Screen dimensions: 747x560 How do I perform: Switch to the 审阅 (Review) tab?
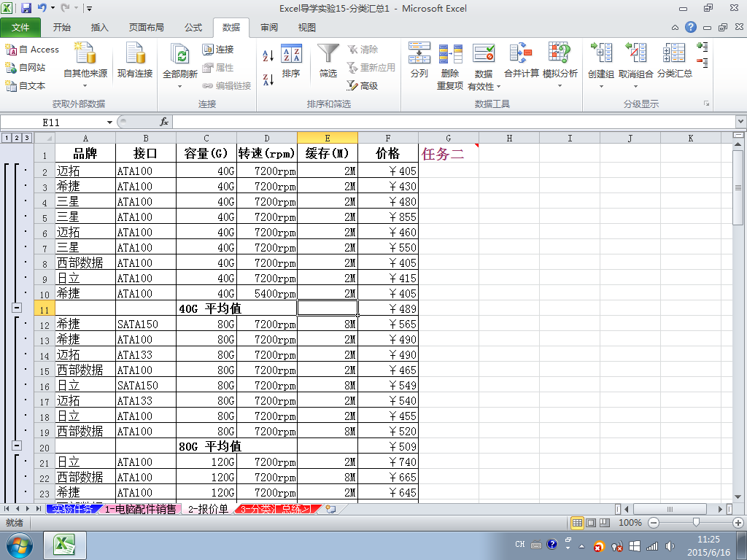point(269,28)
